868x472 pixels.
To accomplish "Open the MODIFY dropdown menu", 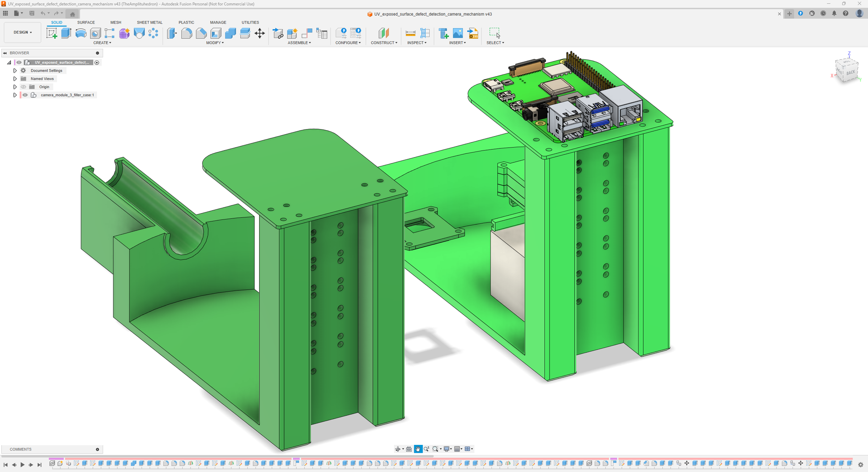I will [215, 43].
